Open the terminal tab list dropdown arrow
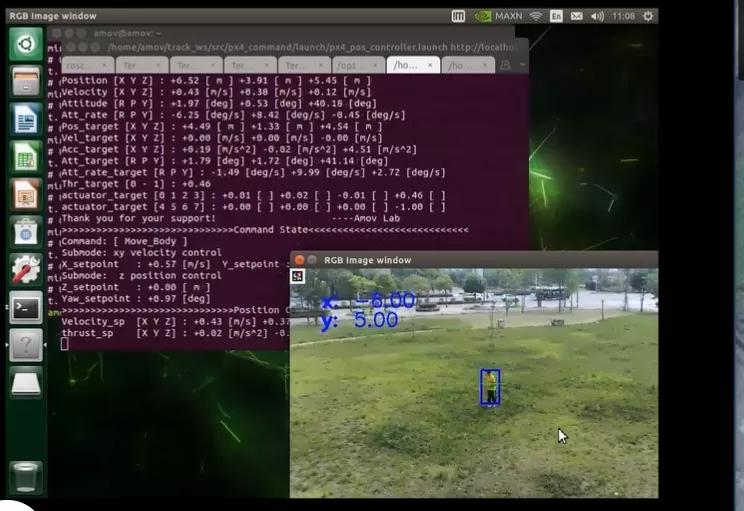Viewport: 744px width, 511px height. tap(522, 65)
